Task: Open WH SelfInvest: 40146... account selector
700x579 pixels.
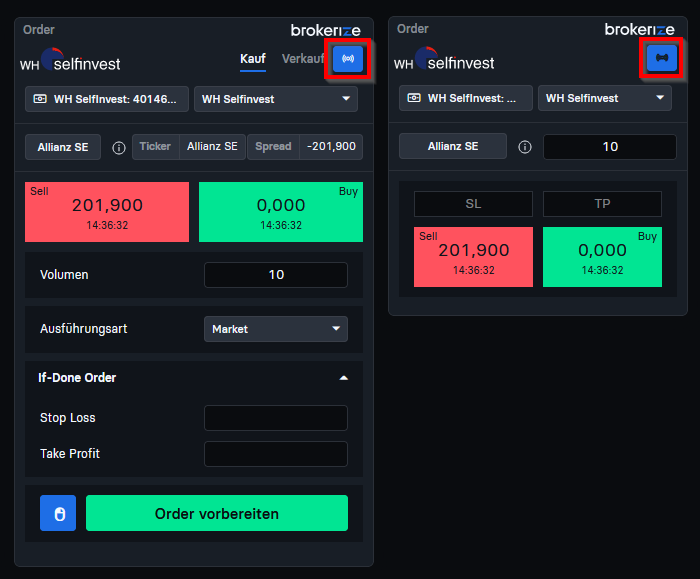Action: 107,99
